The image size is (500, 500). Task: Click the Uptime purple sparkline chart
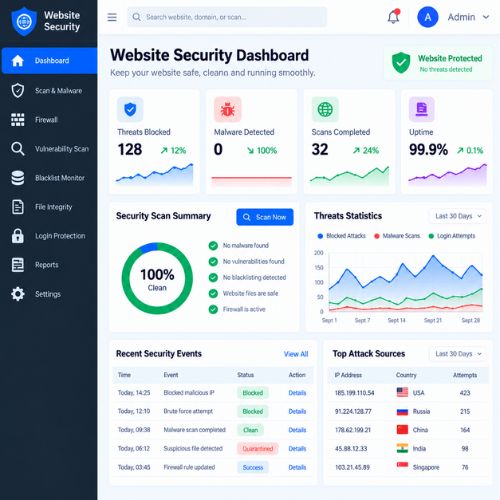click(x=448, y=174)
